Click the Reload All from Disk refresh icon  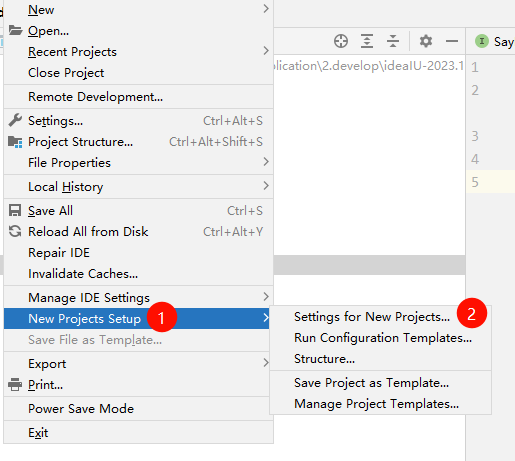tap(15, 231)
